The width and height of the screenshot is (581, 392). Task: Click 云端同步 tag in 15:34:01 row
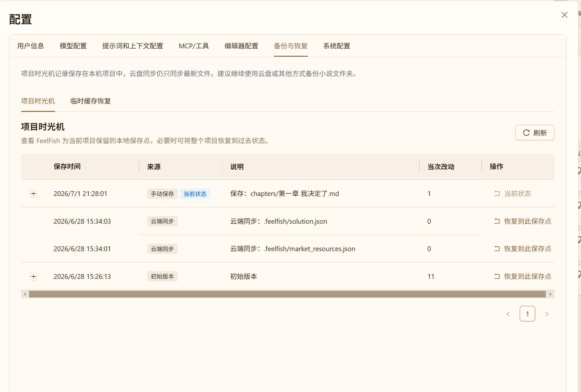tap(162, 249)
